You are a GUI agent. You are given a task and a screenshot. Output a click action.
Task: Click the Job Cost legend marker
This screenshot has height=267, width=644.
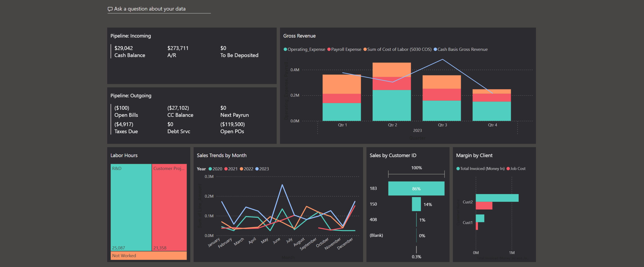[x=508, y=169]
